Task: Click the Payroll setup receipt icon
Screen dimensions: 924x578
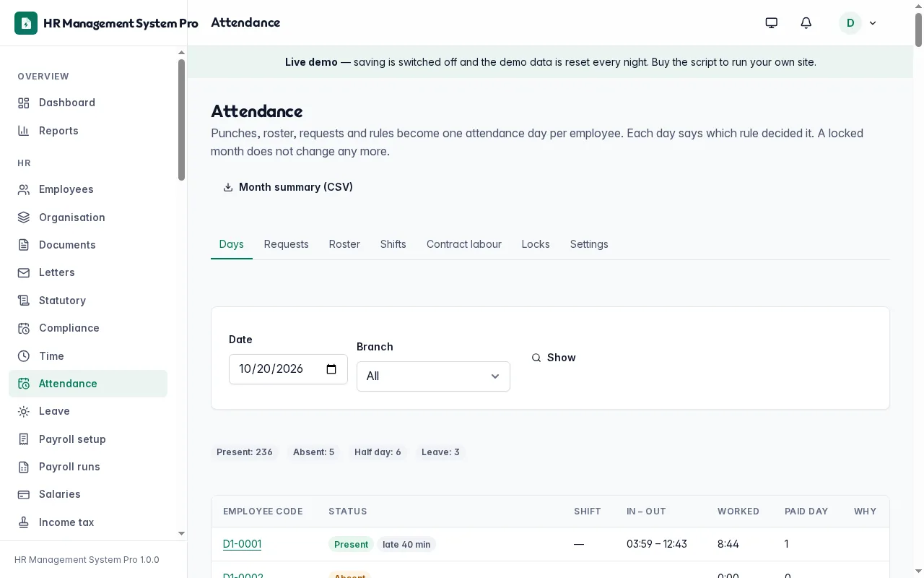Action: [x=24, y=439]
